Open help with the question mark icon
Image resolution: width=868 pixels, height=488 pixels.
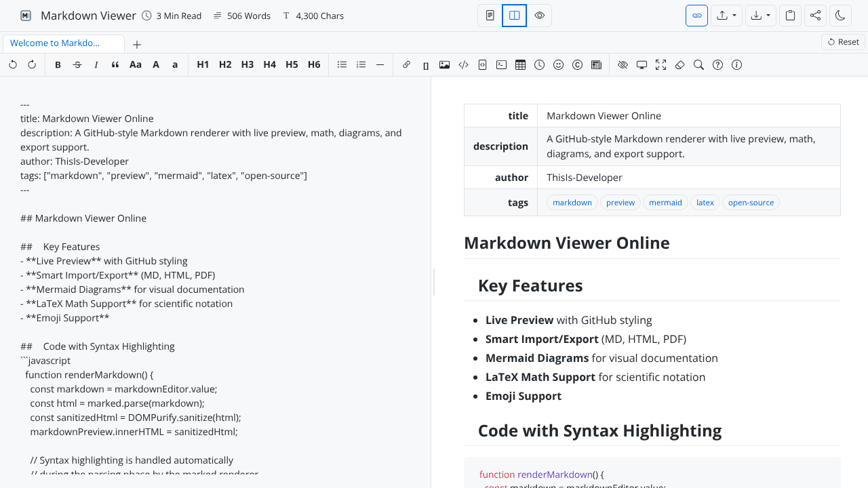[x=718, y=65]
